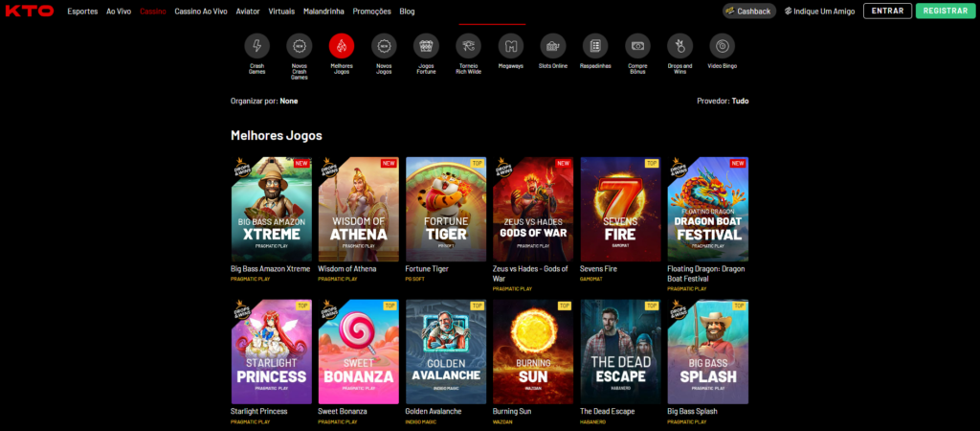Open the Video Bingo icon
This screenshot has width=980, height=431.
pos(723,46)
